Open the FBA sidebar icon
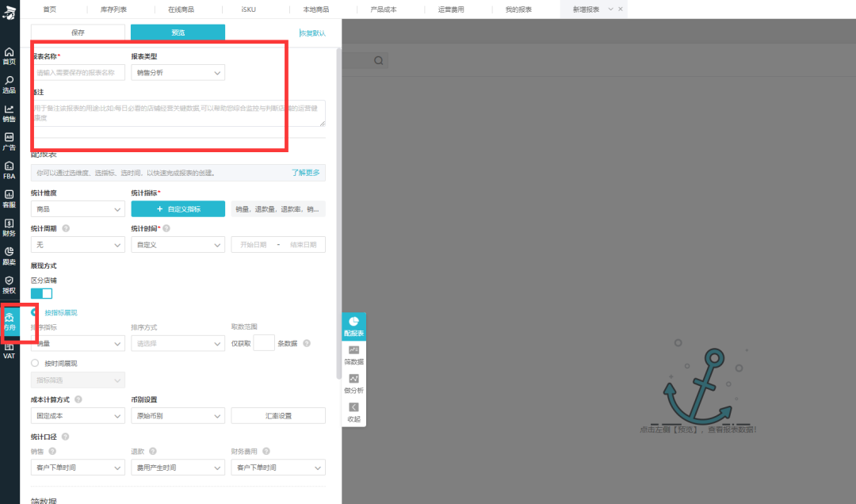856x504 pixels. [10, 170]
